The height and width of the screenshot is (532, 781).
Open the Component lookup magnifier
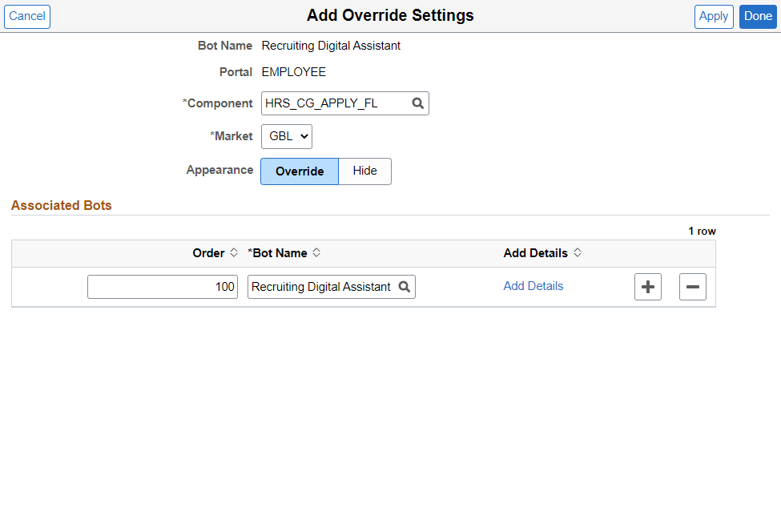[x=417, y=103]
